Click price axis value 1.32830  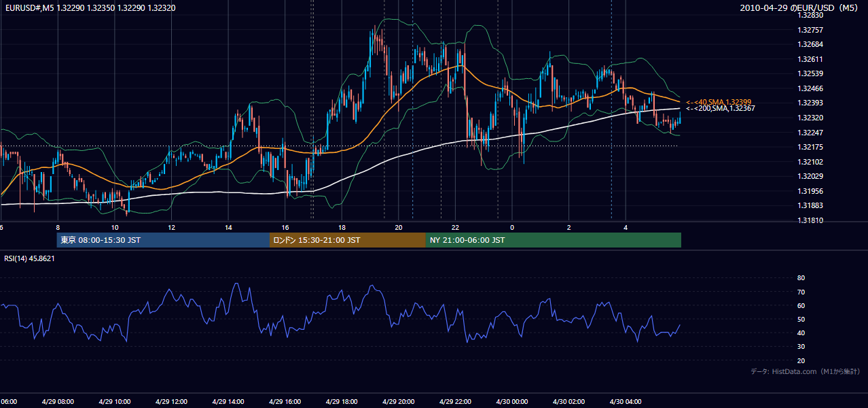[x=810, y=15]
